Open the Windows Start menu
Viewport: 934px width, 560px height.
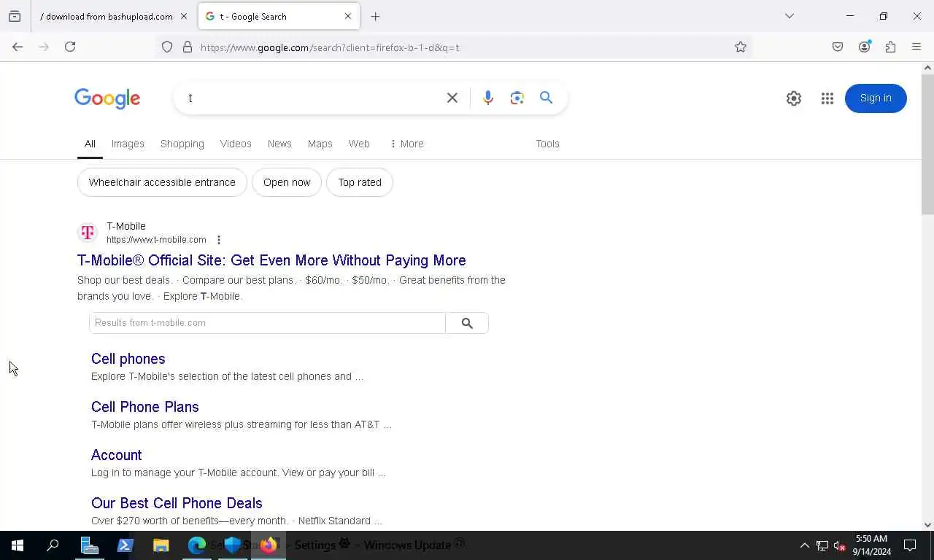[18, 545]
